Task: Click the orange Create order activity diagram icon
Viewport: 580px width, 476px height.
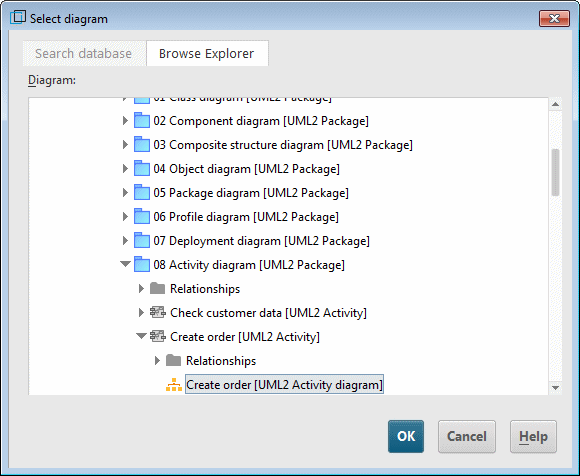Action: [x=173, y=385]
